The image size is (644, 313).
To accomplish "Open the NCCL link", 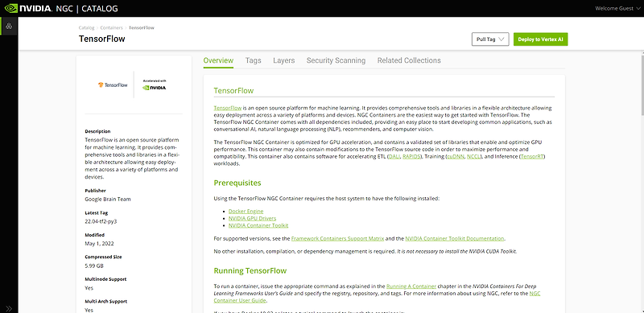I will click(x=473, y=157).
